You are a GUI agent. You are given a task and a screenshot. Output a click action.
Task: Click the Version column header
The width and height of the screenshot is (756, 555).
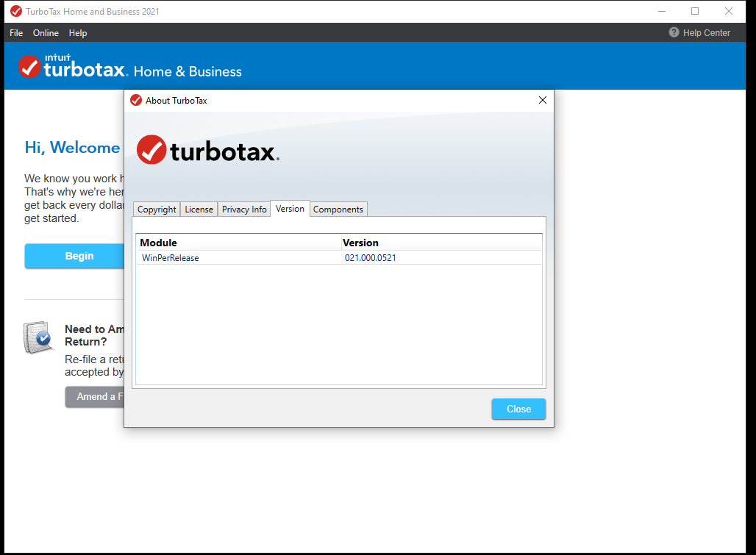441,243
